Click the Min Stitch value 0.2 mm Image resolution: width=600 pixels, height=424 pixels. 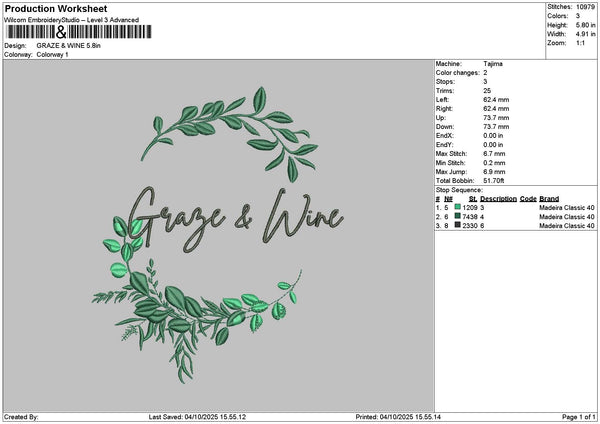coord(494,163)
